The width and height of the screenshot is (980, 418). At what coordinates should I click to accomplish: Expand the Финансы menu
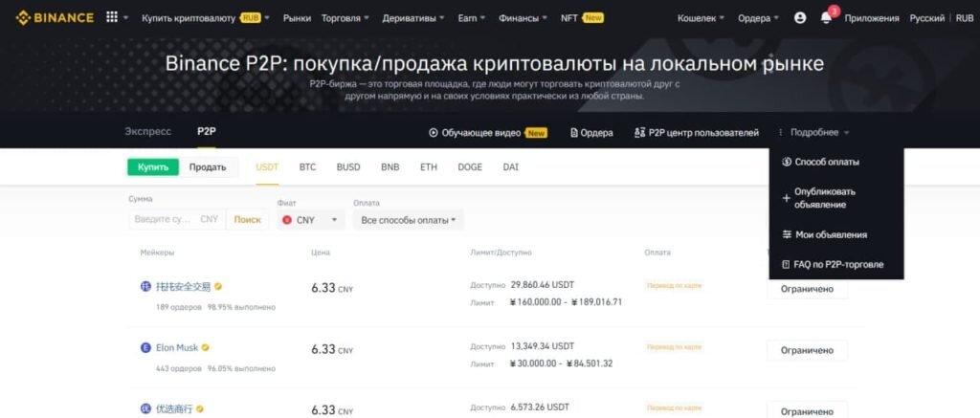click(523, 18)
